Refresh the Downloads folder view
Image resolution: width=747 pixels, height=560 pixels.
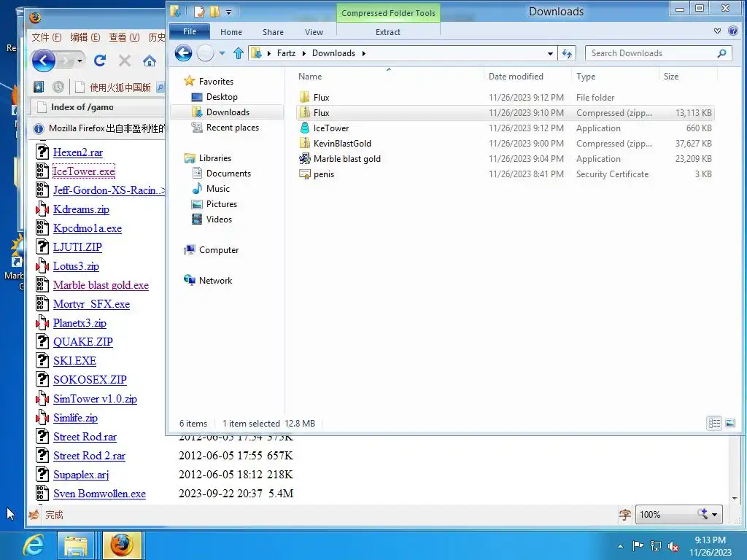pos(567,53)
